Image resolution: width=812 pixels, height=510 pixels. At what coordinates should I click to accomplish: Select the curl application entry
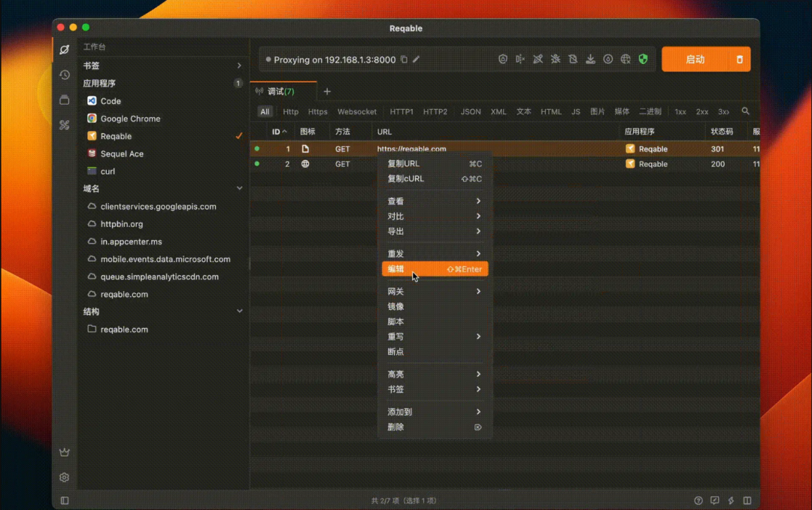[163, 171]
